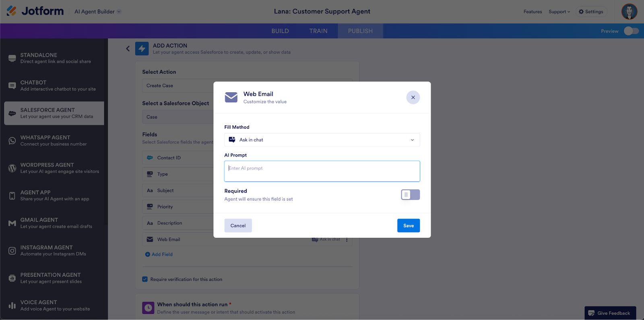
Task: Open the user profile avatar
Action: [x=629, y=11]
